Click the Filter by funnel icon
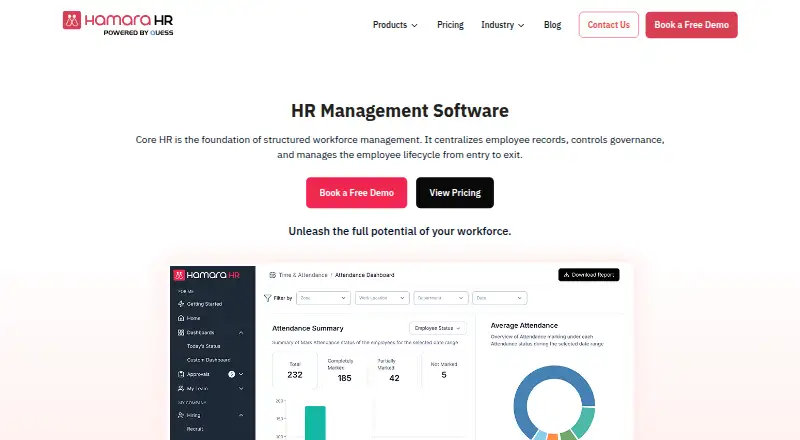 (x=267, y=298)
